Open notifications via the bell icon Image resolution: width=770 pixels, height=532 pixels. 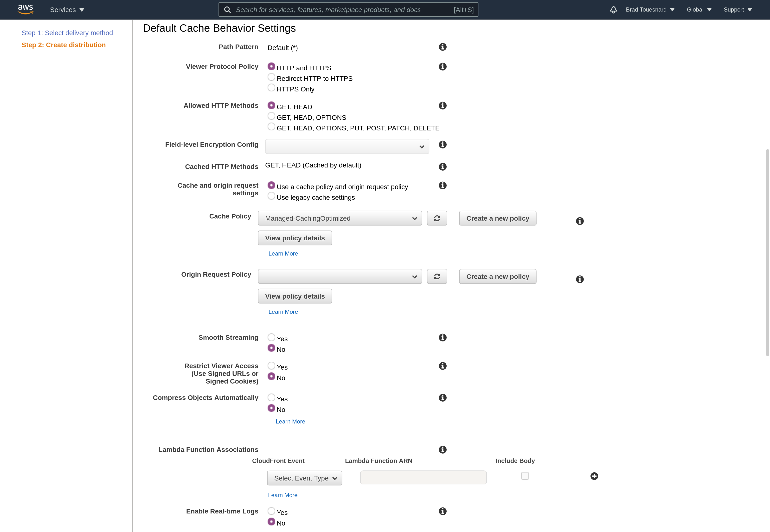point(613,10)
